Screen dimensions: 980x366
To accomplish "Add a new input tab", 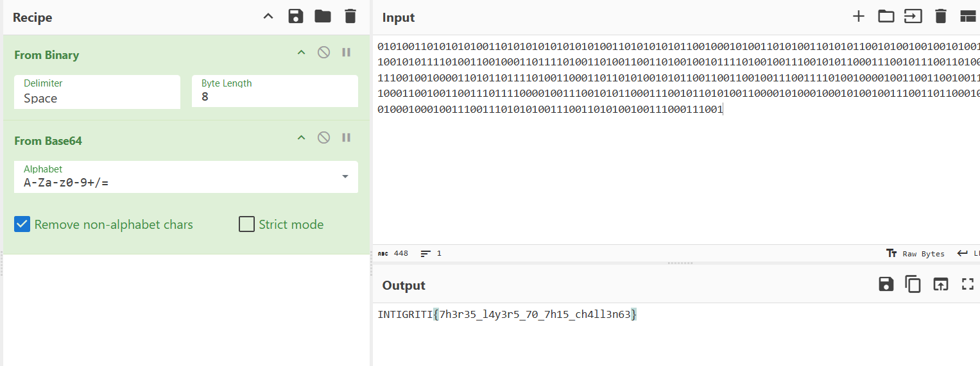I will (x=858, y=17).
